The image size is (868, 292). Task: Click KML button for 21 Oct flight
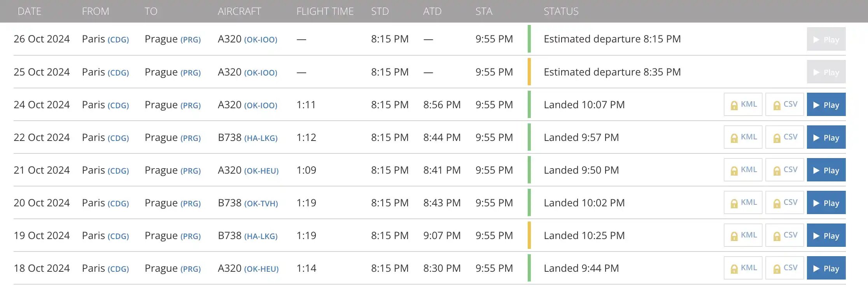tap(743, 170)
